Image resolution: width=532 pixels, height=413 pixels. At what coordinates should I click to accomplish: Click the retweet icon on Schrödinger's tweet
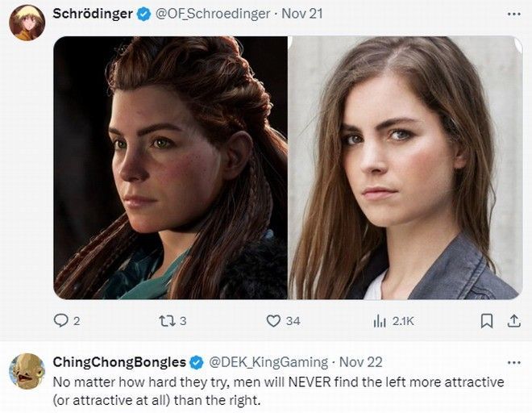[164, 320]
